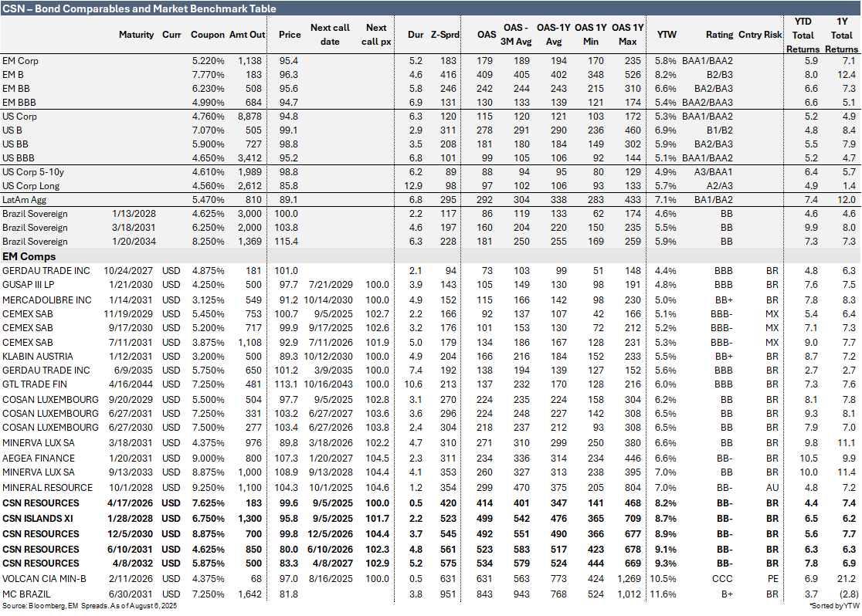Select the 'EM Corp' row label

pyautogui.click(x=20, y=60)
